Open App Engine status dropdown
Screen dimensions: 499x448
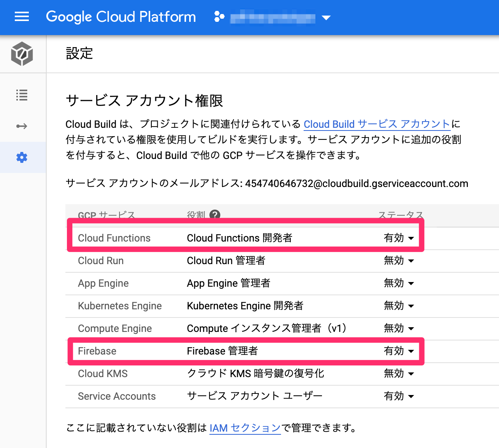click(x=399, y=283)
